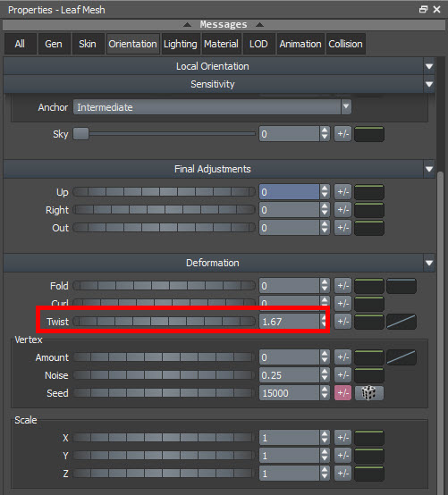Toggle the Right variance +/- button

342,210
